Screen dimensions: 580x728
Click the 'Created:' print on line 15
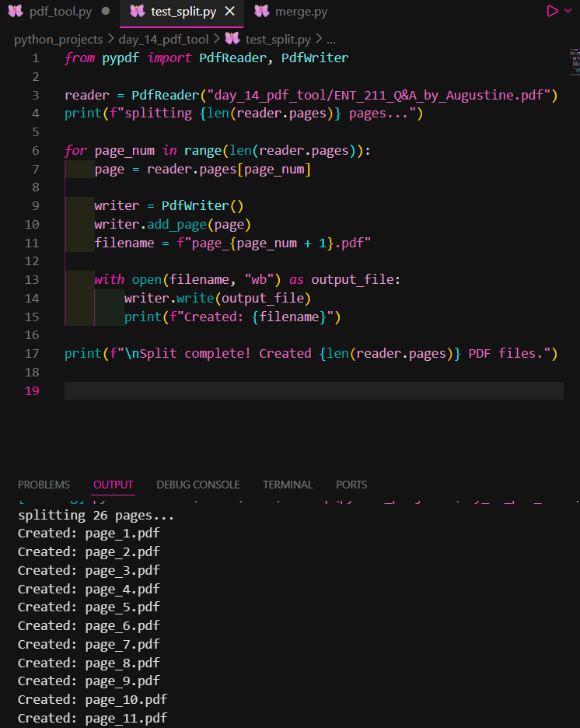232,317
